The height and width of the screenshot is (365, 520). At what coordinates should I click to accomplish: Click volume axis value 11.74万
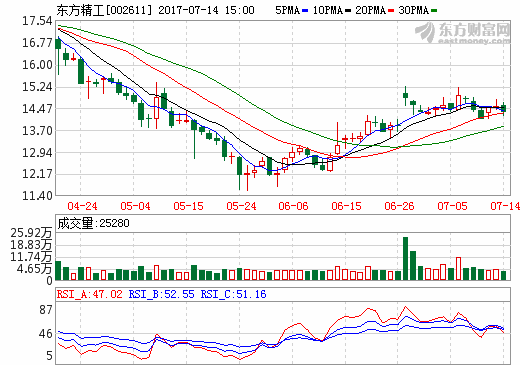click(31, 257)
